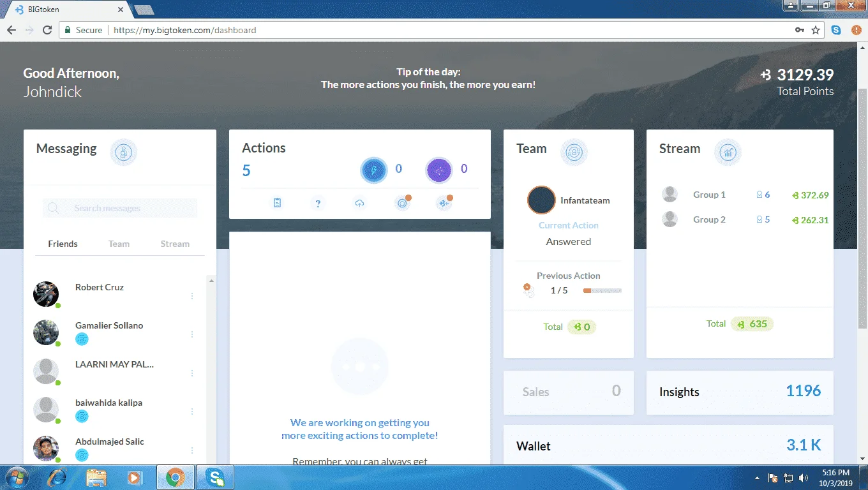Click the browser Back arrow
Viewport: 868px width, 490px height.
11,30
